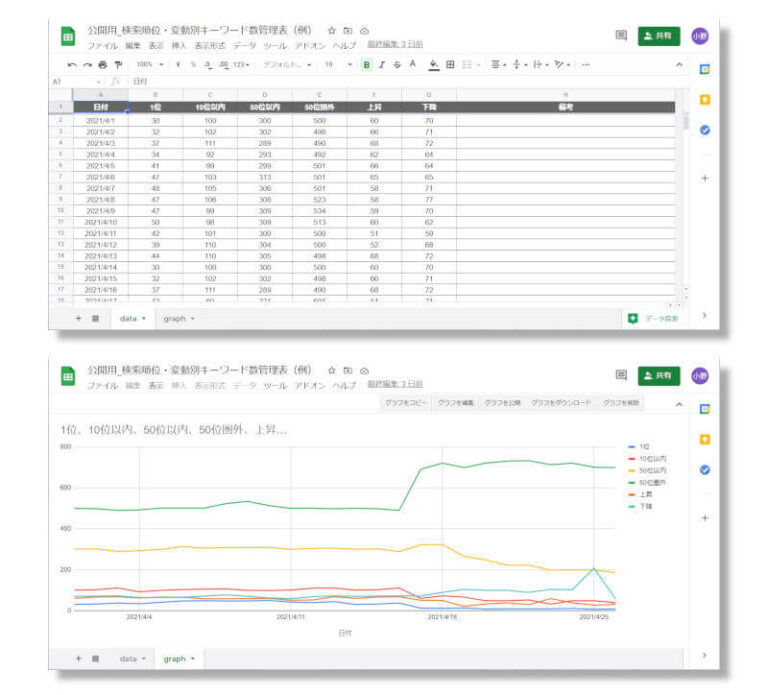Open the 100% zoom dropdown
768x695 pixels.
151,64
